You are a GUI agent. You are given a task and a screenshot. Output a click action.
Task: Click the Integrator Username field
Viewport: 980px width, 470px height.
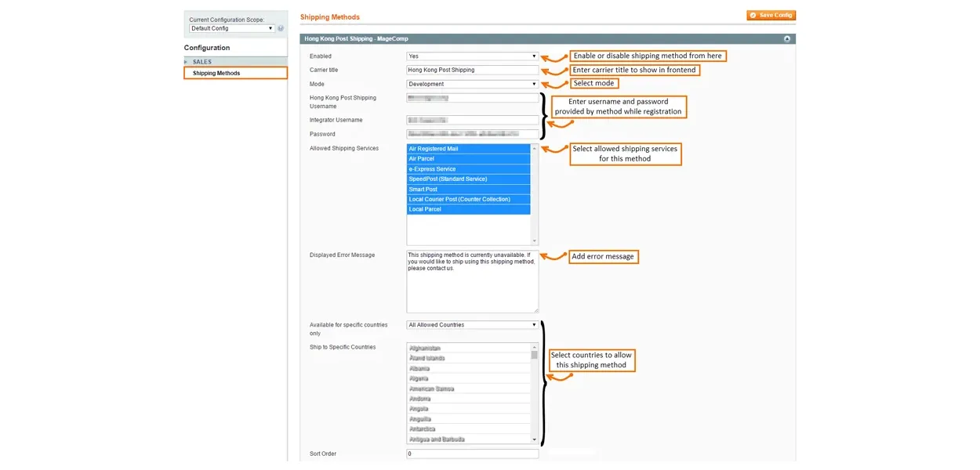point(472,121)
